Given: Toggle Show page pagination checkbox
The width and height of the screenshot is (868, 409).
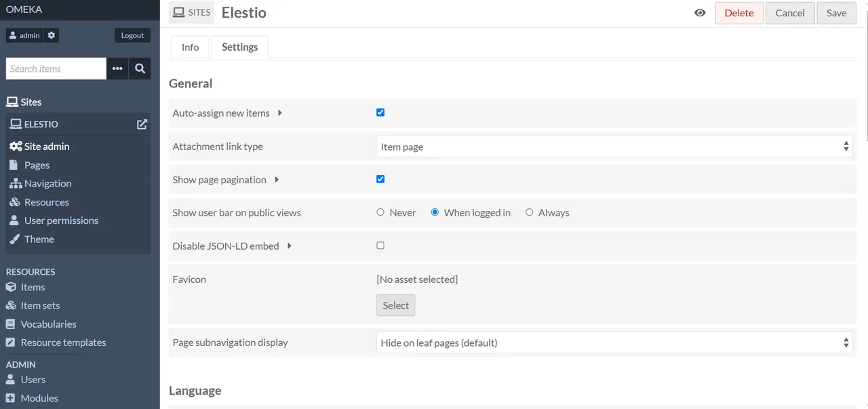Looking at the screenshot, I should click(380, 179).
